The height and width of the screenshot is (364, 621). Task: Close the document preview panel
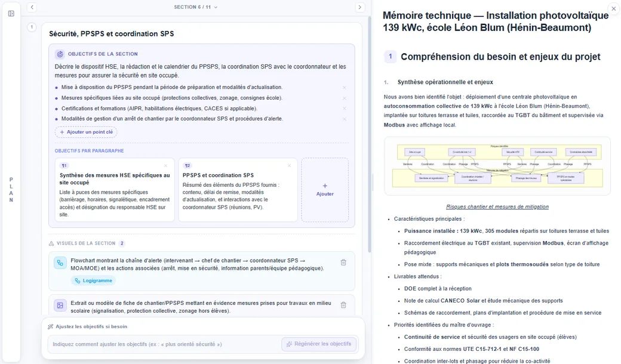point(613,9)
